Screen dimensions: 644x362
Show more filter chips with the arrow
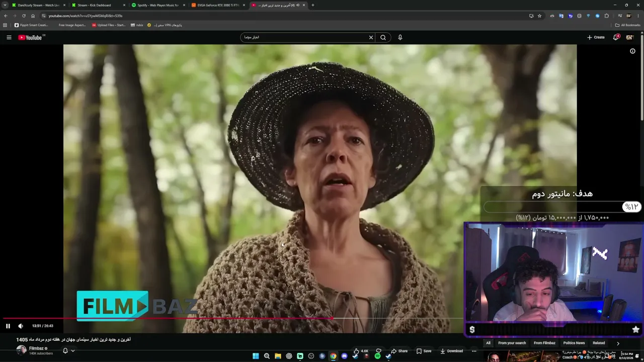618,343
